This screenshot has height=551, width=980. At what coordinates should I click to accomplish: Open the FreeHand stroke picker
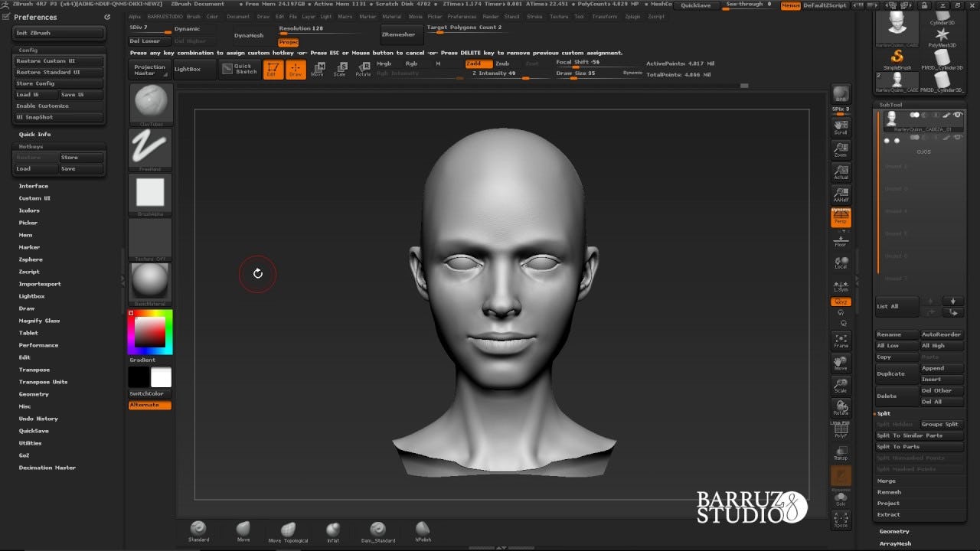(151, 146)
